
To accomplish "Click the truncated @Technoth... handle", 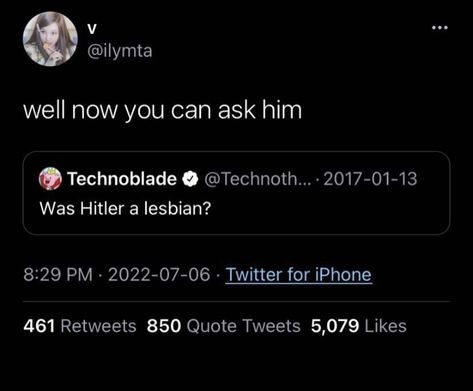I will point(258,179).
